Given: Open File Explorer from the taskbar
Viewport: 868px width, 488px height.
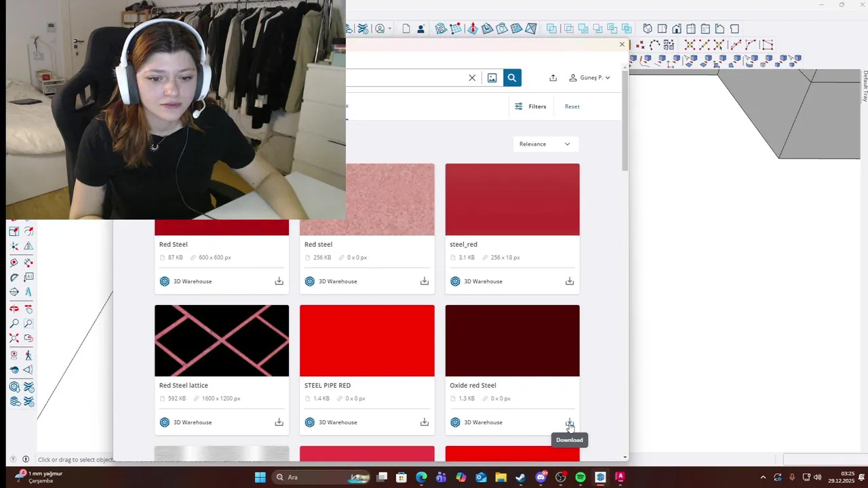Looking at the screenshot, I should click(x=500, y=477).
